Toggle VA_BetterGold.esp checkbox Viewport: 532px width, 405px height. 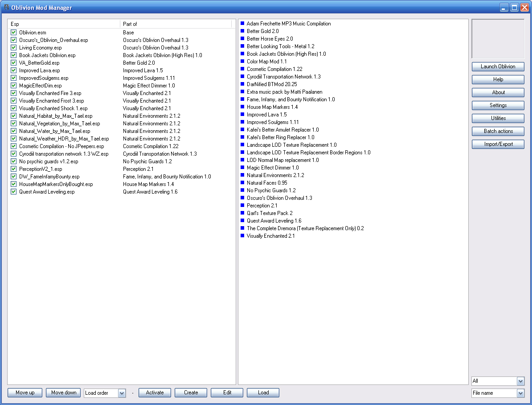(x=13, y=62)
